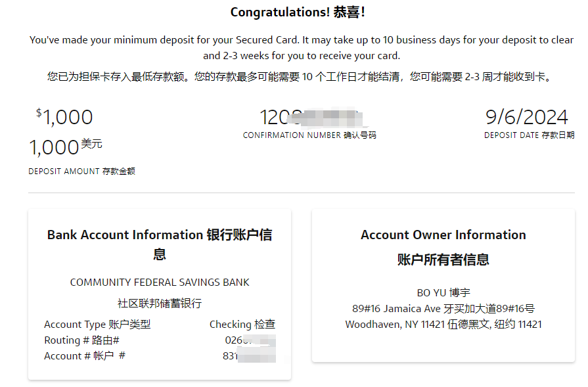Click the Woodhaven, NY 11421 line

pyautogui.click(x=443, y=325)
